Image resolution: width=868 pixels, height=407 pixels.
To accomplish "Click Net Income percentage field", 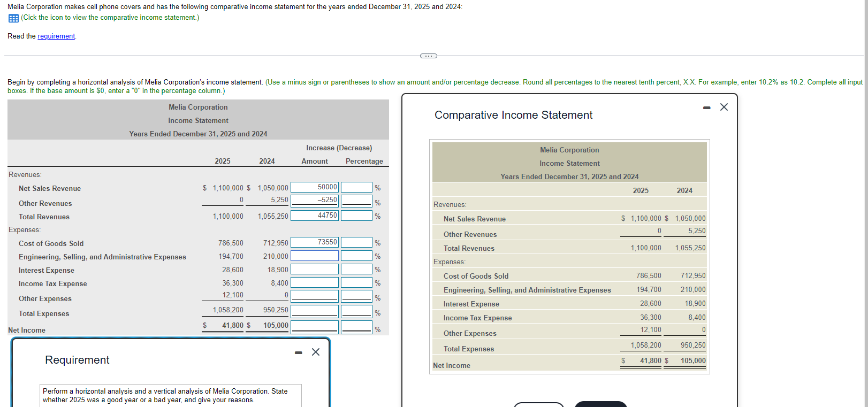I will (x=356, y=326).
